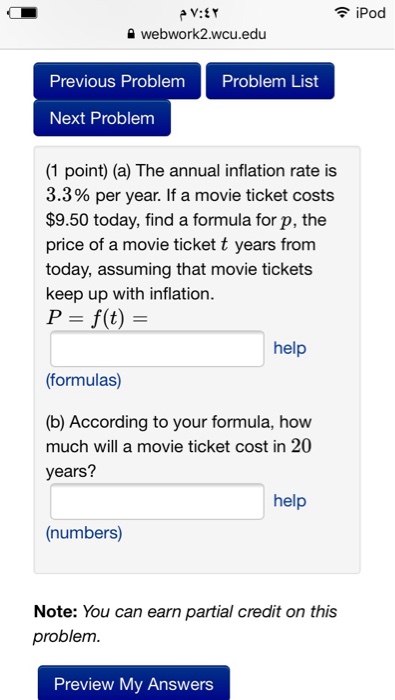Click the (1 point) label

point(77,171)
